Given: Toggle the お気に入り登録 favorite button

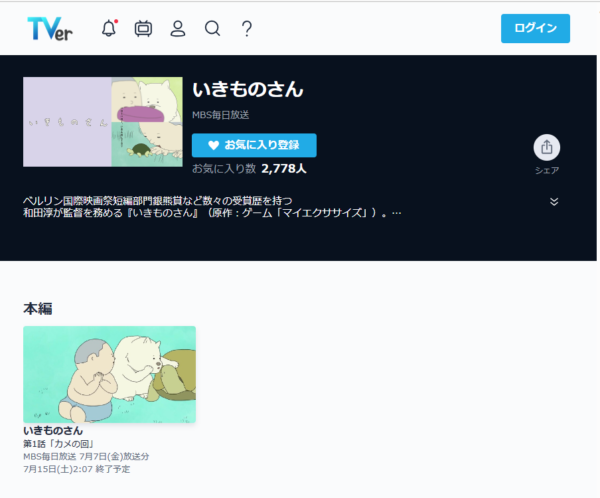Looking at the screenshot, I should click(254, 145).
